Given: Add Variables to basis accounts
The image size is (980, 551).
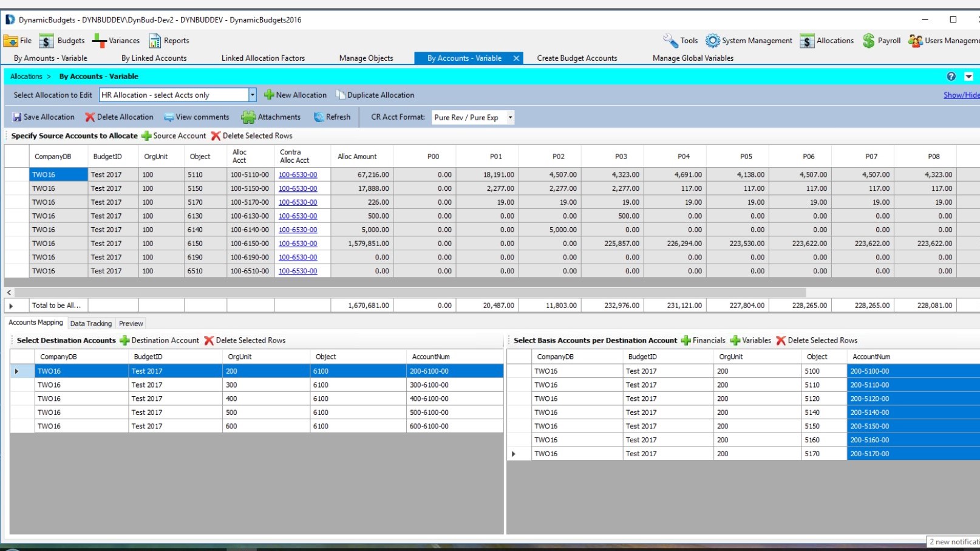Looking at the screenshot, I should 750,341.
